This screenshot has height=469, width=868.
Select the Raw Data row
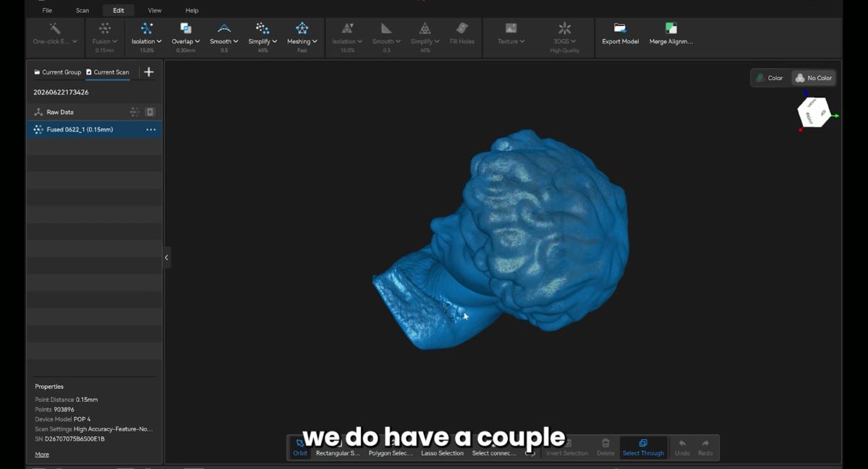click(x=94, y=112)
